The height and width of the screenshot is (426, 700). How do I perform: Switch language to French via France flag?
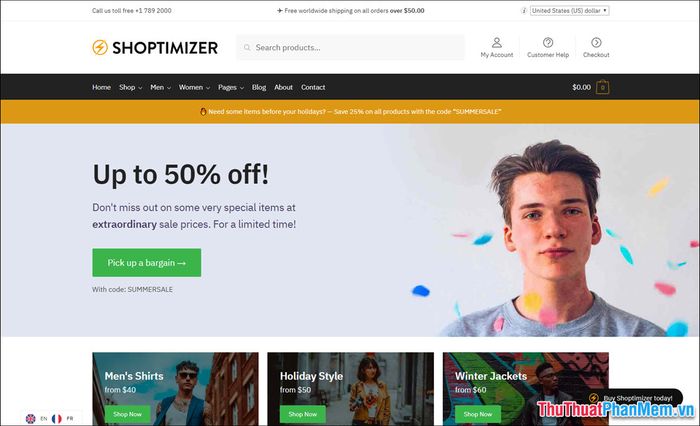[57, 418]
